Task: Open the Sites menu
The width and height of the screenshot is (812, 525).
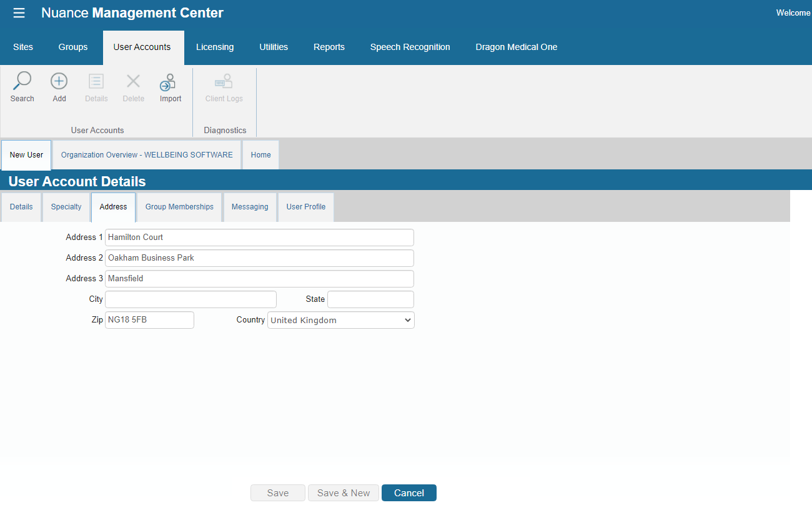Action: (23, 47)
